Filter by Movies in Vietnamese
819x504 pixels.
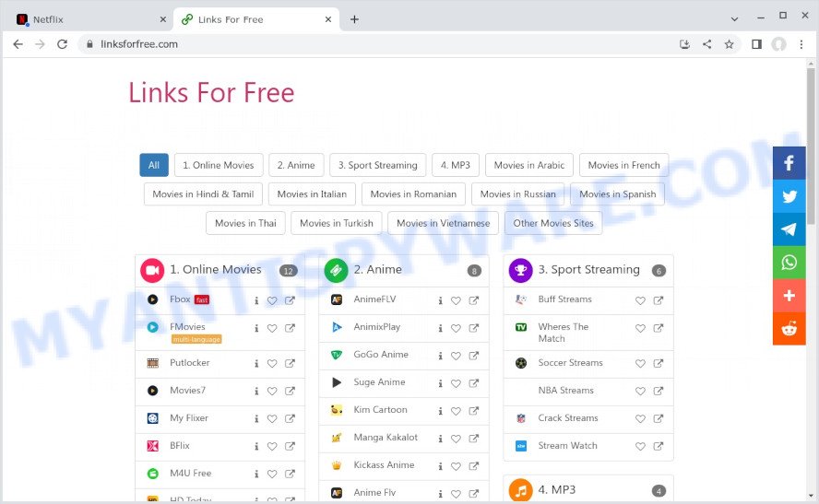[x=444, y=223]
